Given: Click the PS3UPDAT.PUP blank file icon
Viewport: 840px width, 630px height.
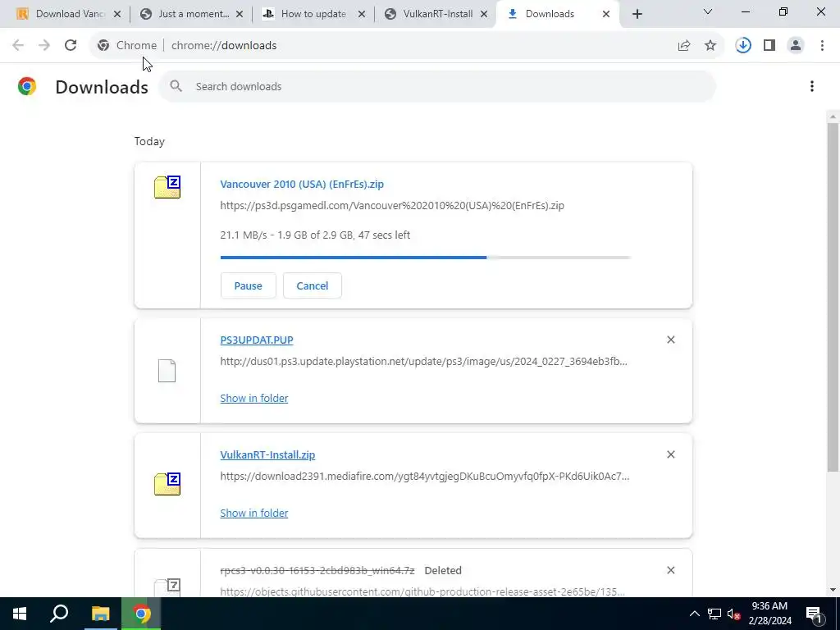Looking at the screenshot, I should [167, 371].
